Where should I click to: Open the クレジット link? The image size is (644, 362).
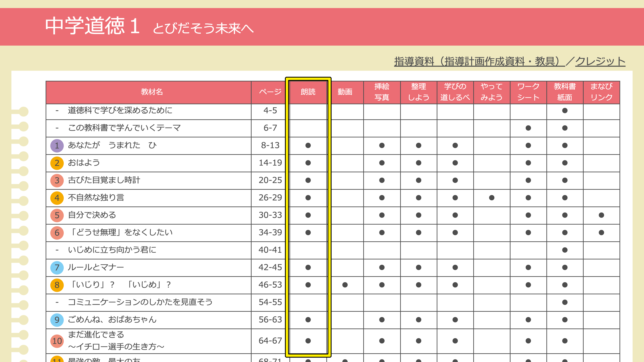pyautogui.click(x=600, y=61)
